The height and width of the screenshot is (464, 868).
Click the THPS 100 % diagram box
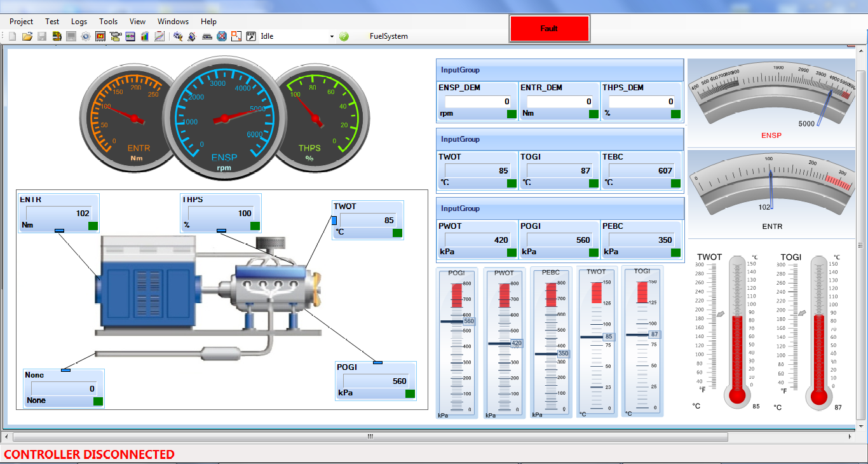pos(221,213)
